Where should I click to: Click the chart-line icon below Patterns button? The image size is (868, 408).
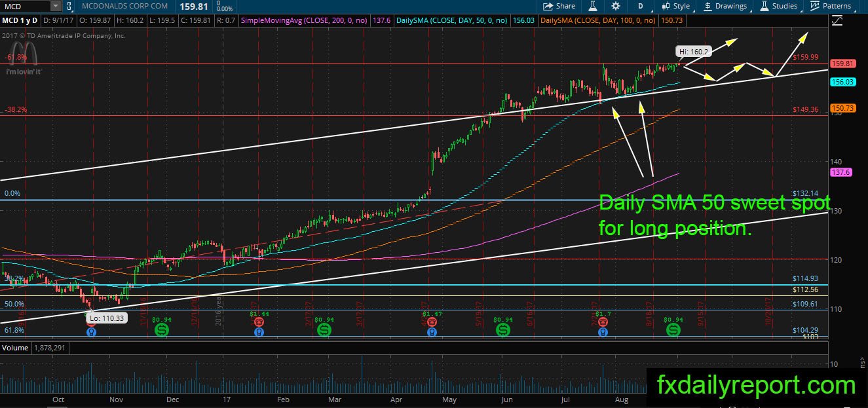coord(837,21)
